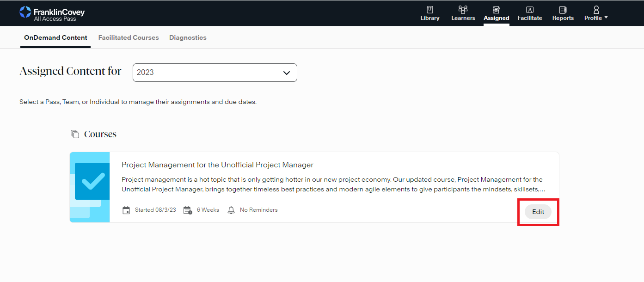644x282 pixels.
Task: Switch to the OnDemand Content tab
Action: point(55,37)
